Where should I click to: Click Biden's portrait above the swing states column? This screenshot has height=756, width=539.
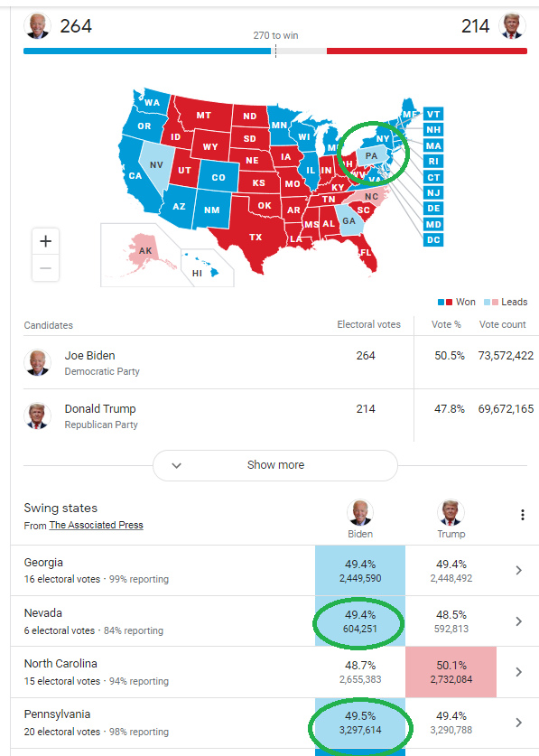pos(359,512)
